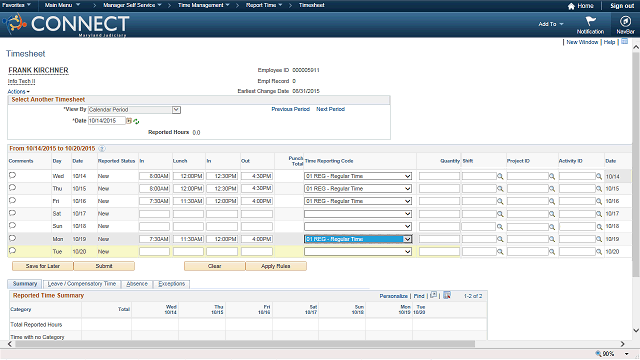The height and width of the screenshot is (360, 640).
Task: Select the Summary tab
Action: (x=24, y=284)
